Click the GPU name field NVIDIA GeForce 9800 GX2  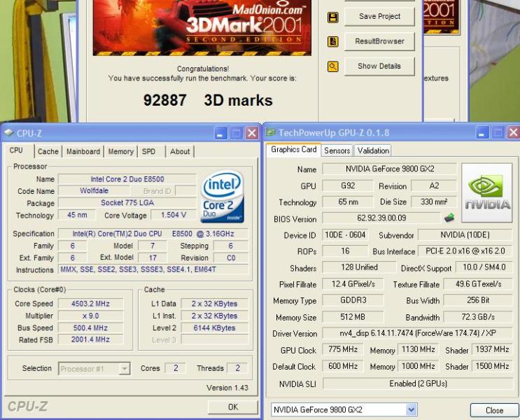390,169
